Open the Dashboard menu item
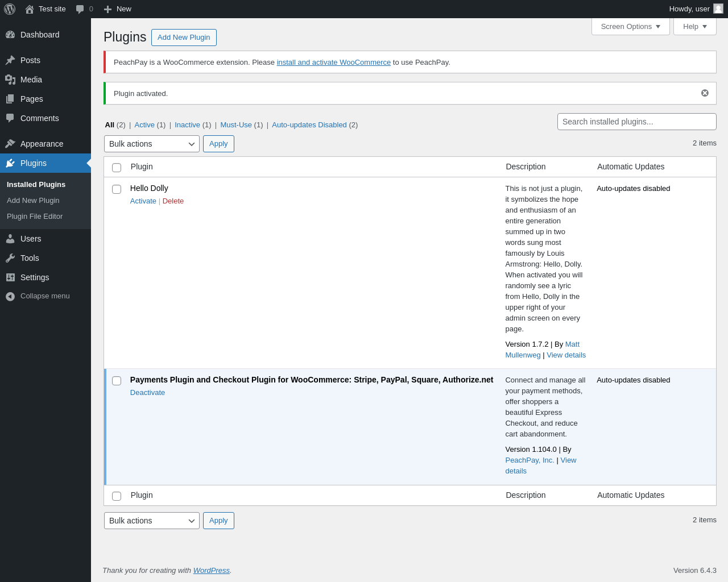Image resolution: width=728 pixels, height=582 pixels. point(45,35)
